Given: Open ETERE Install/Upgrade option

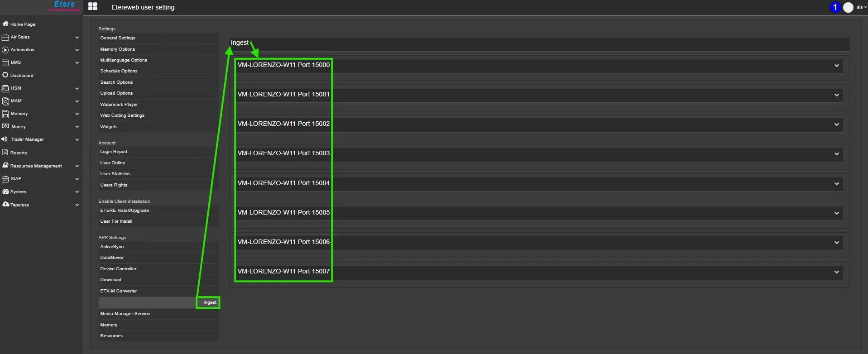Looking at the screenshot, I should pos(125,210).
